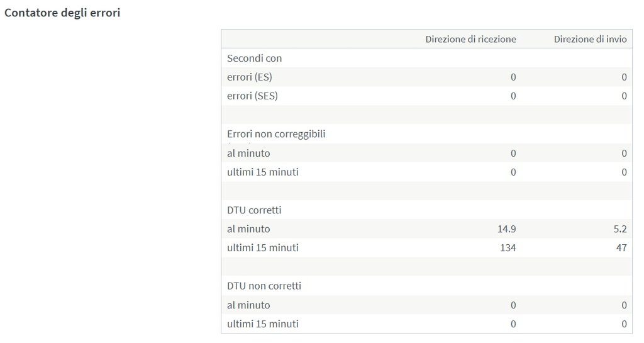Select "ultimi 15 minuti" under DTU non corretti
644x343 pixels.
(262, 324)
